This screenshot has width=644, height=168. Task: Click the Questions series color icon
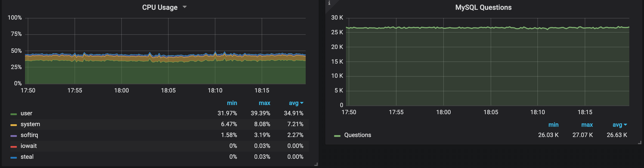[x=337, y=136]
